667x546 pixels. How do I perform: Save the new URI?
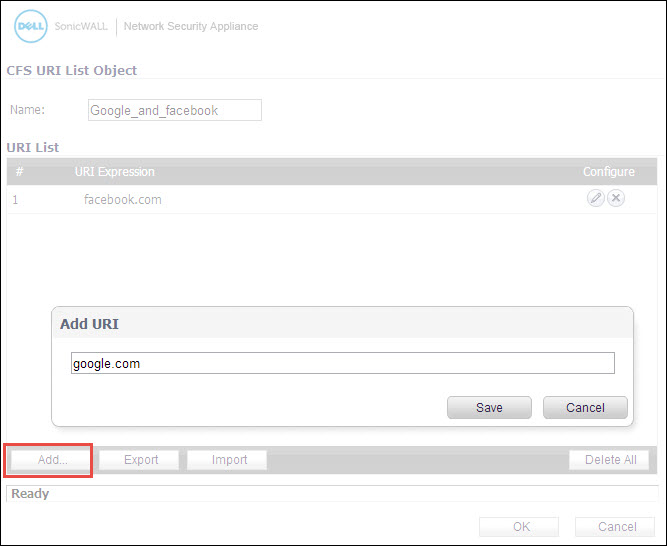coord(489,407)
